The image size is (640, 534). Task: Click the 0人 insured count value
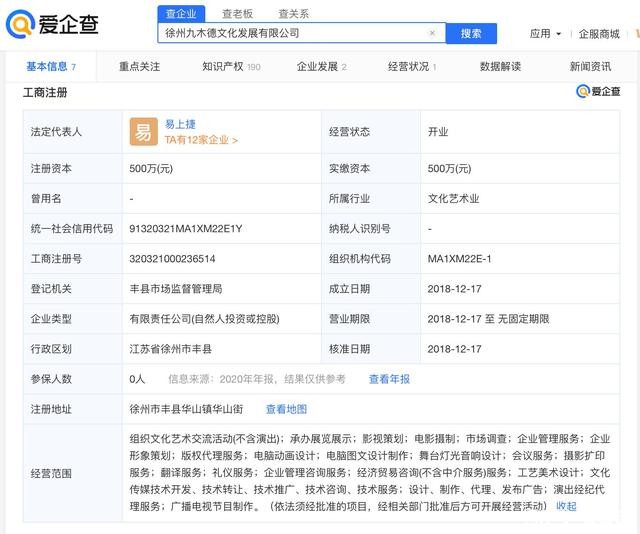coord(137,379)
